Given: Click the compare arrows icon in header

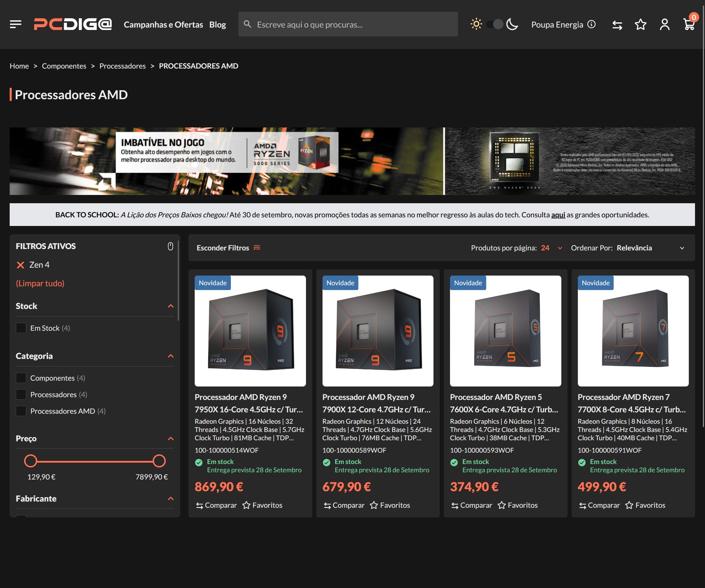Looking at the screenshot, I should (617, 25).
